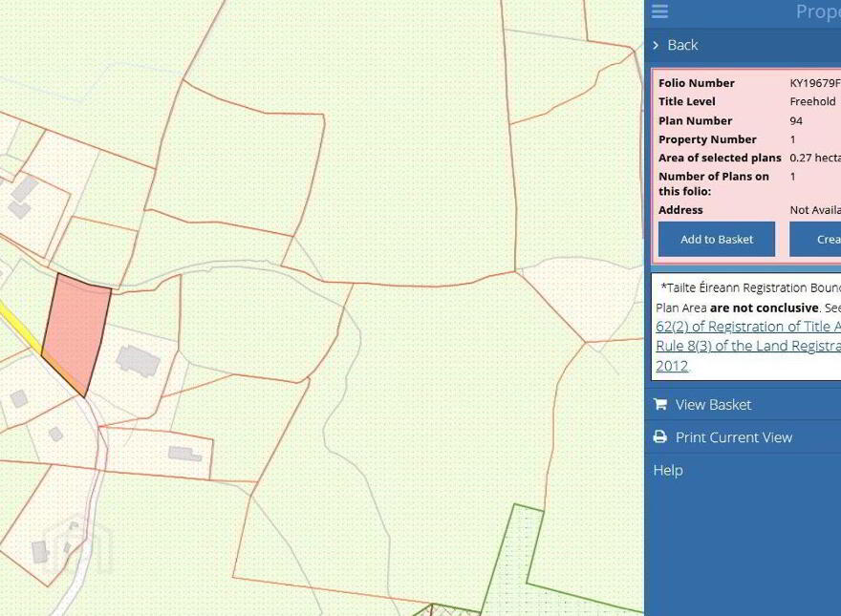This screenshot has height=616, width=841.
Task: Open the Help menu item
Action: pyautogui.click(x=668, y=470)
